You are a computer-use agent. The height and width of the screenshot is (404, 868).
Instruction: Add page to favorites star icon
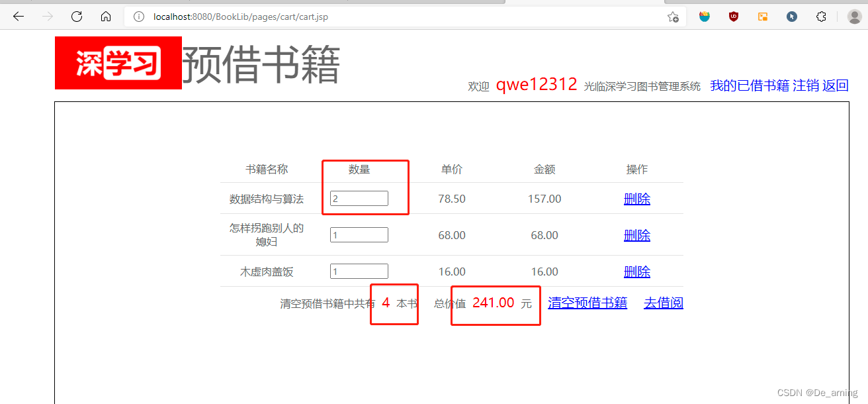tap(673, 17)
